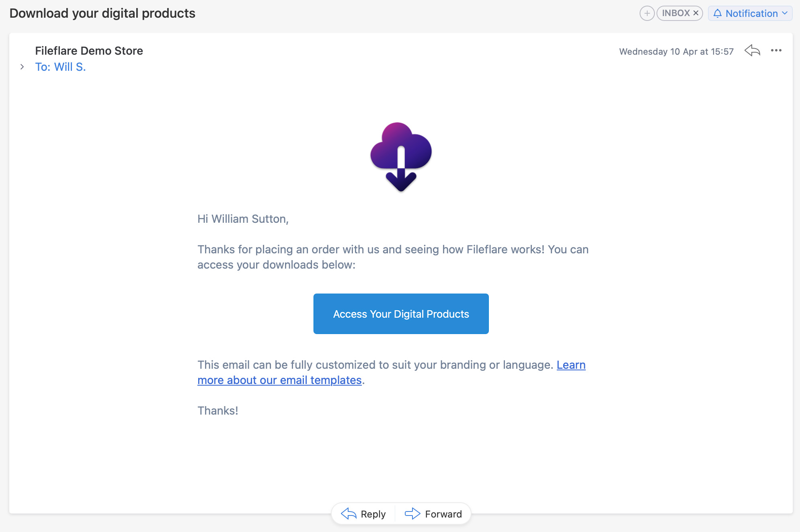Viewport: 800px width, 532px height.
Task: Click the Notification chevron arrow
Action: 785,13
